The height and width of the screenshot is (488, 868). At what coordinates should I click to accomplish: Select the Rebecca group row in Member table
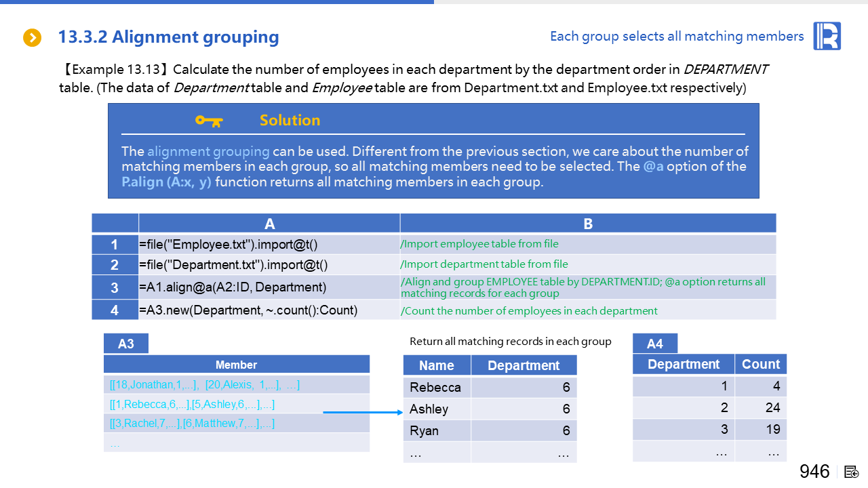(x=192, y=405)
